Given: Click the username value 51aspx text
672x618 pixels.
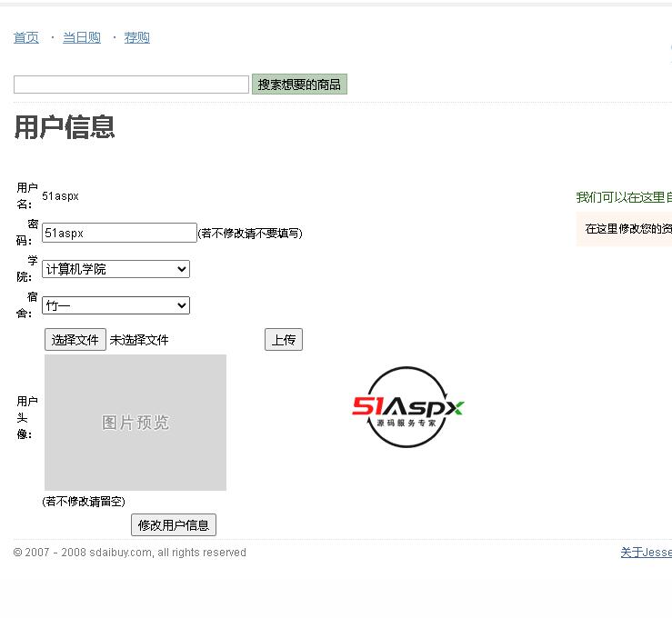Looking at the screenshot, I should pos(60,196).
